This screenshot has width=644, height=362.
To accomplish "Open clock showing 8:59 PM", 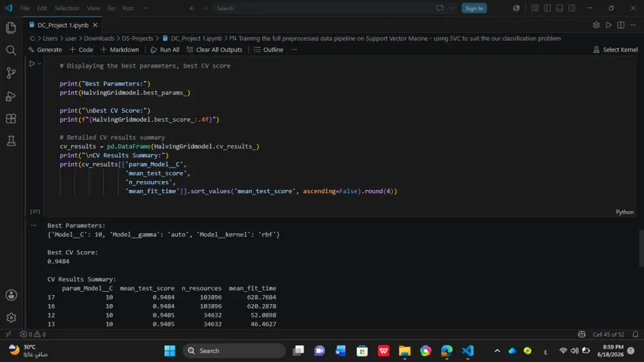I will [610, 350].
